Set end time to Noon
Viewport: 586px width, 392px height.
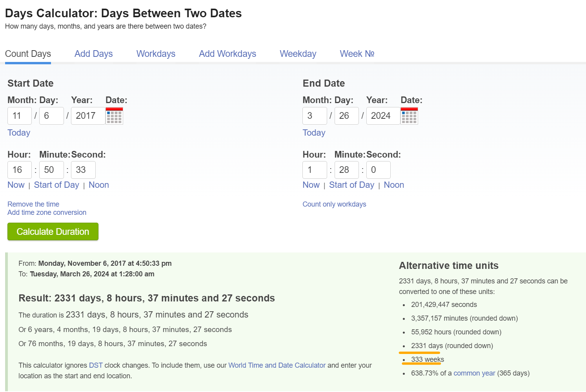(394, 185)
